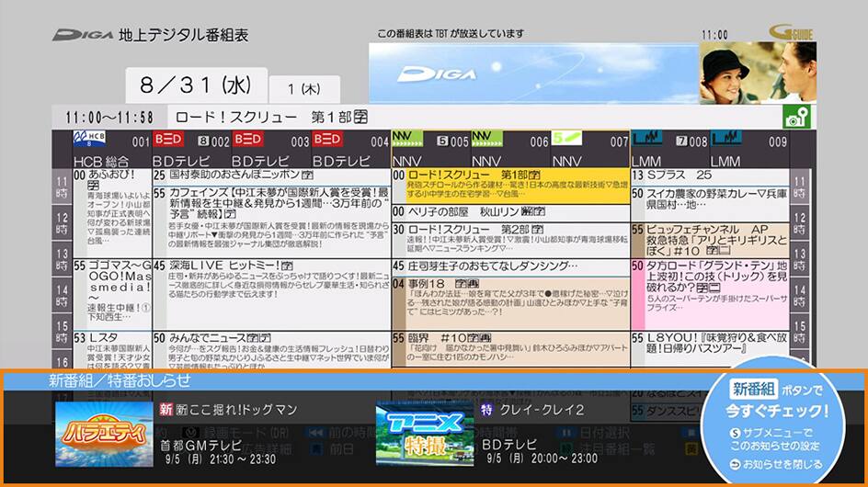
Task: Click the 13時 marker on the left time bar
Action: click(62, 259)
